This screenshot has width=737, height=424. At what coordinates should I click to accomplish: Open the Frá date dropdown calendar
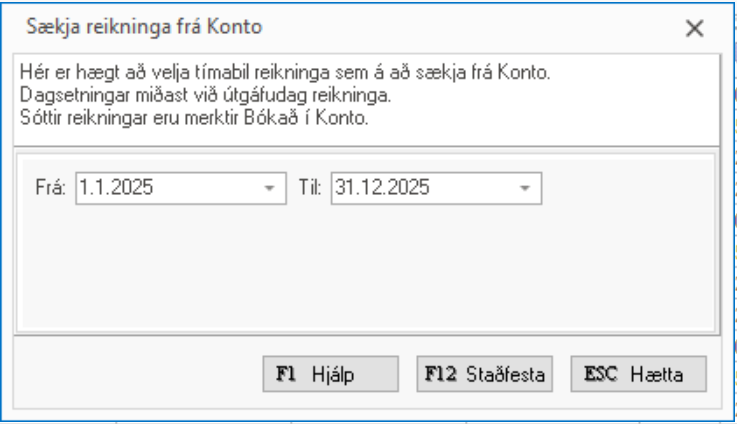(x=268, y=188)
